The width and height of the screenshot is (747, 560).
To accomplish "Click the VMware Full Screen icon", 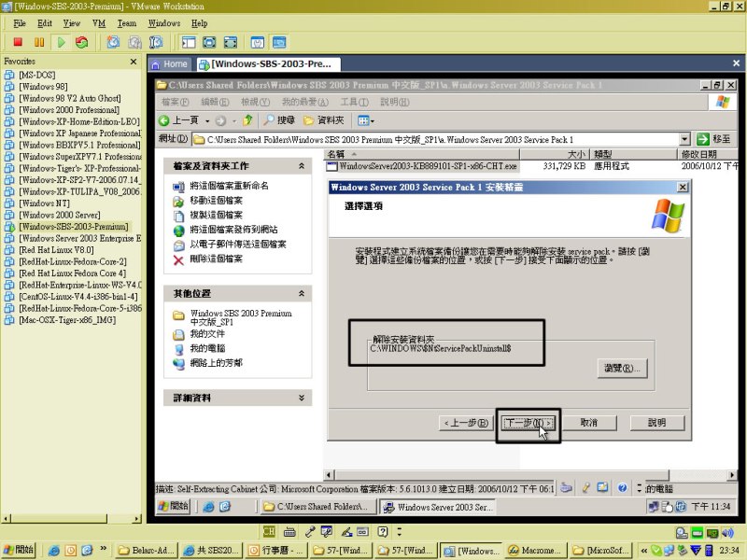I will tap(209, 42).
